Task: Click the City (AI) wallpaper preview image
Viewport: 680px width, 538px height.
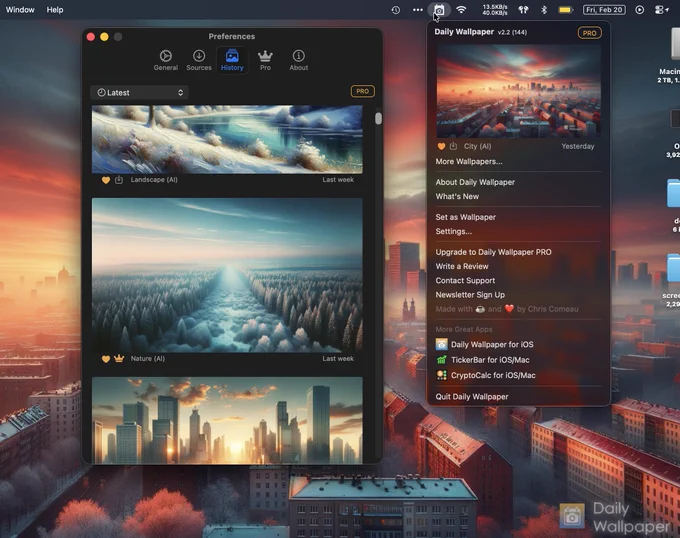Action: 519,91
